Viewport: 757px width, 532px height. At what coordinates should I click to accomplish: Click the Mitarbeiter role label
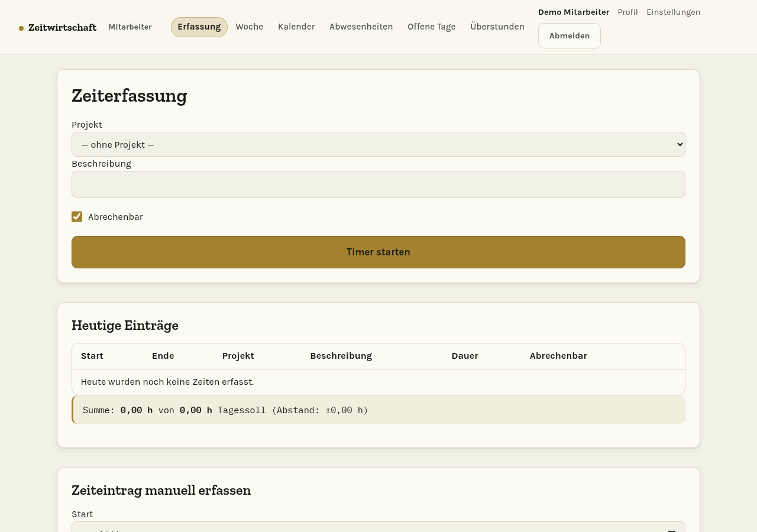(x=130, y=27)
